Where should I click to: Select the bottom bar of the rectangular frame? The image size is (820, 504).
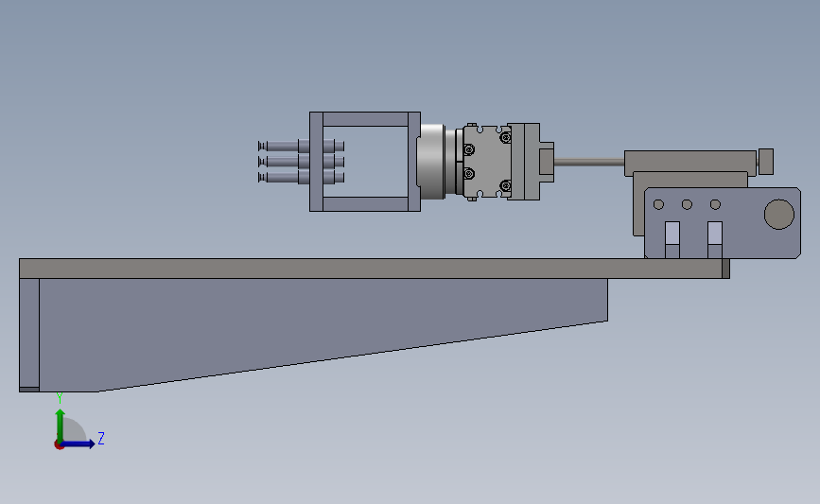click(365, 204)
